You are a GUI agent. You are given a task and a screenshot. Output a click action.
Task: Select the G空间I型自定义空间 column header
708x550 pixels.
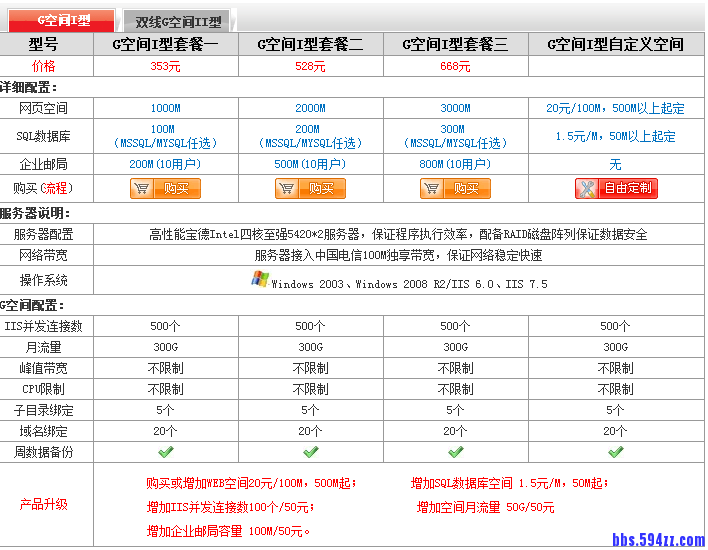pos(615,44)
